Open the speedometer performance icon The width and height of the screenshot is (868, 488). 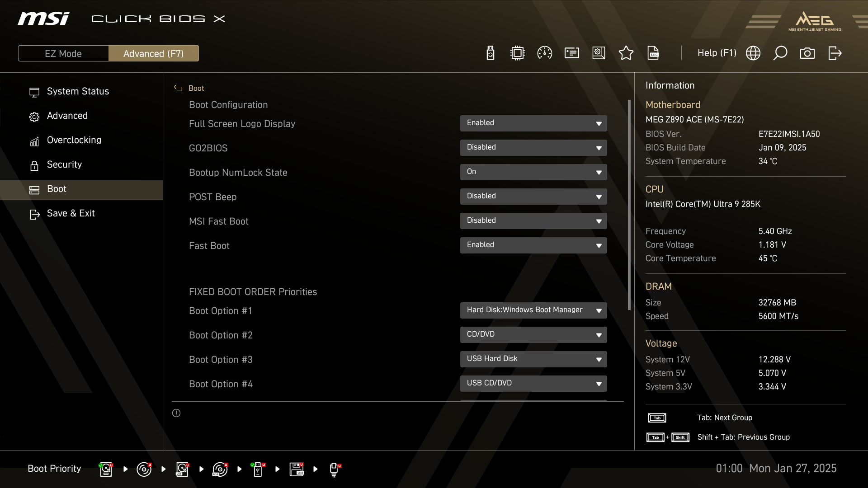pos(544,53)
